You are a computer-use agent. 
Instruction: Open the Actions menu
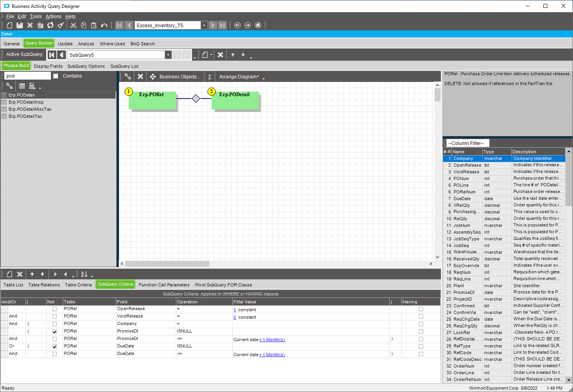pyautogui.click(x=54, y=17)
